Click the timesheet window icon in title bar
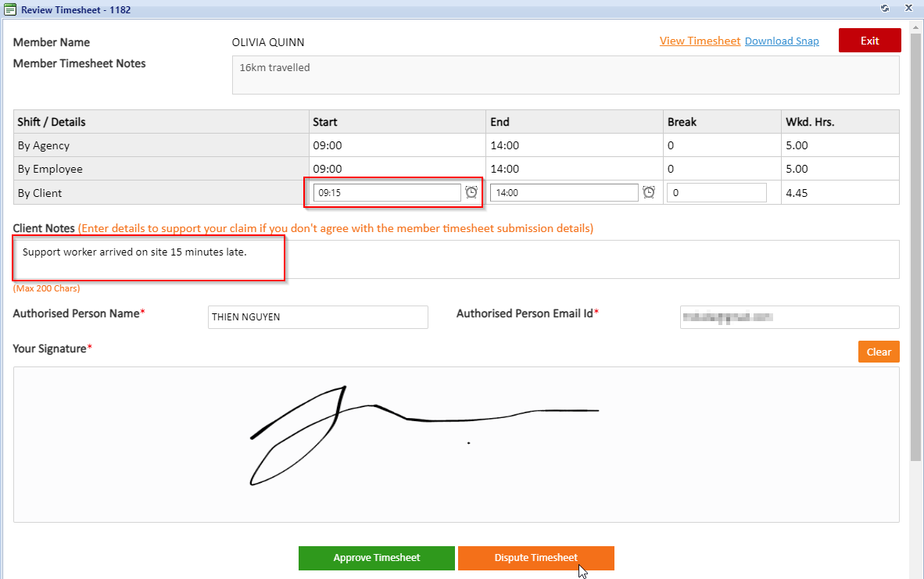This screenshot has width=924, height=579. (10, 9)
